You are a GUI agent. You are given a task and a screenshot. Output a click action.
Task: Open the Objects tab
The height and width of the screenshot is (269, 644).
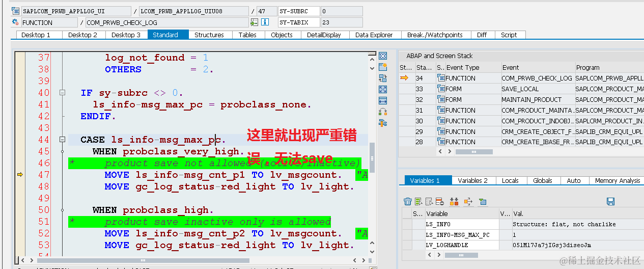282,35
